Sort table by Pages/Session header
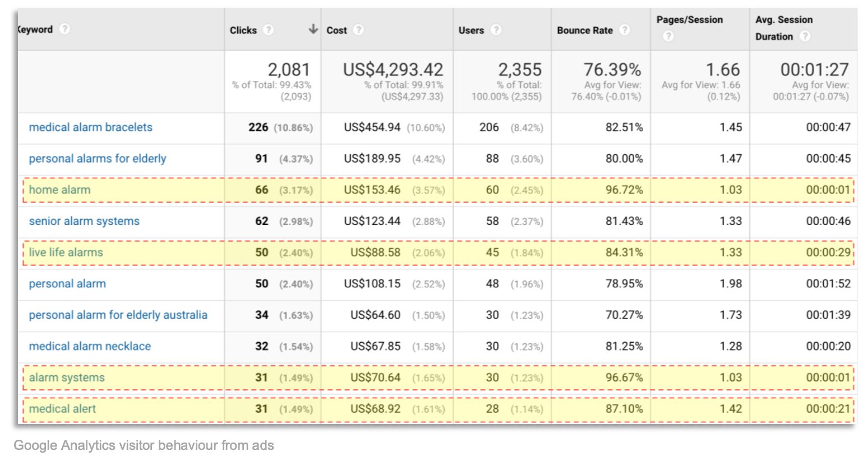This screenshot has height=460, width=868. tap(690, 20)
